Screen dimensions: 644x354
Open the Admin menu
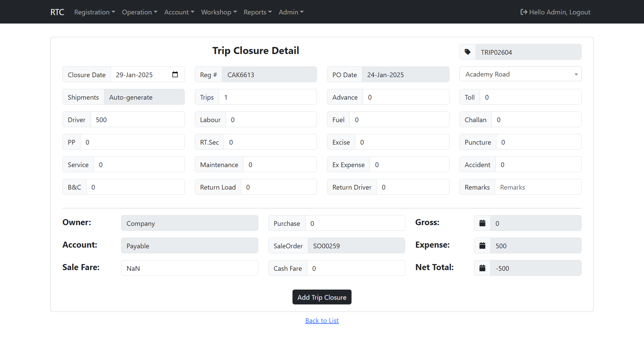291,12
